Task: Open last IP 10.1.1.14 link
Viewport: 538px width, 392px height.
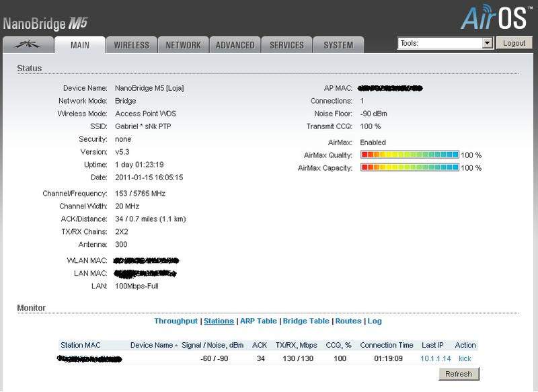Action: [435, 358]
